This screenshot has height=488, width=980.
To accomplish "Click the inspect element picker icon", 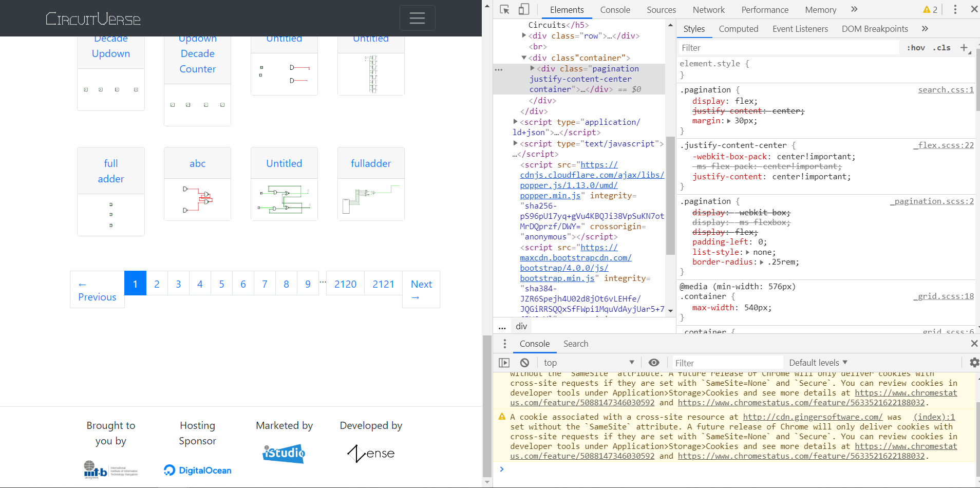I will coord(504,9).
